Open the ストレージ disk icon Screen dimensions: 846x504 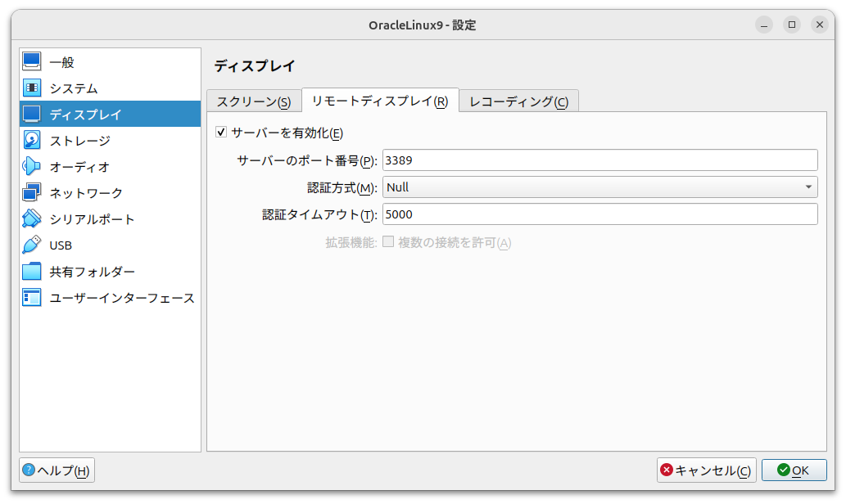[31, 140]
